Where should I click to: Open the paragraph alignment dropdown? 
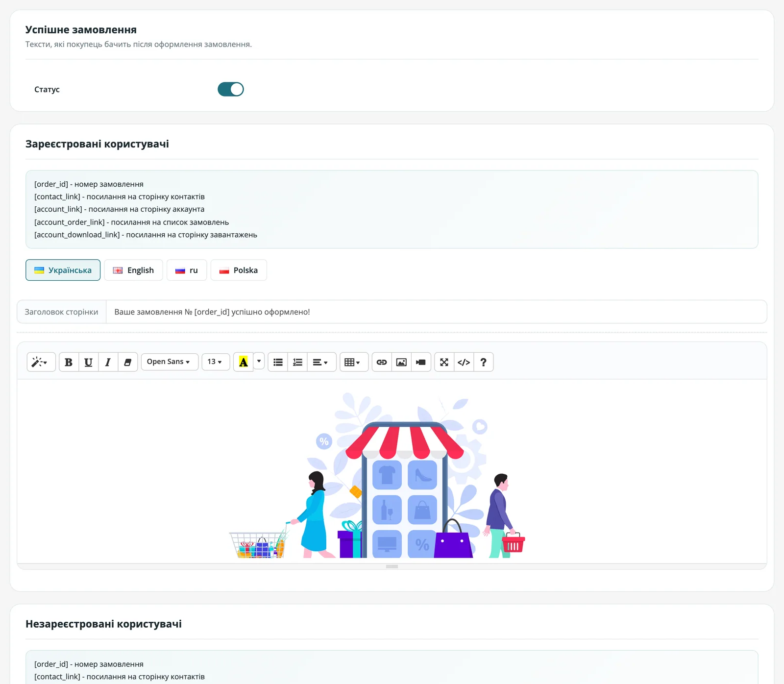click(x=321, y=362)
